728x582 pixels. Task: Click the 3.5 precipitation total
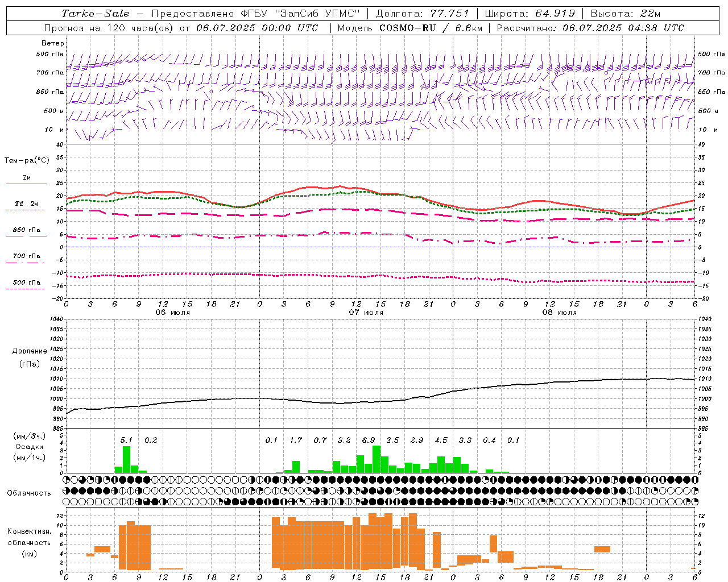click(x=392, y=440)
